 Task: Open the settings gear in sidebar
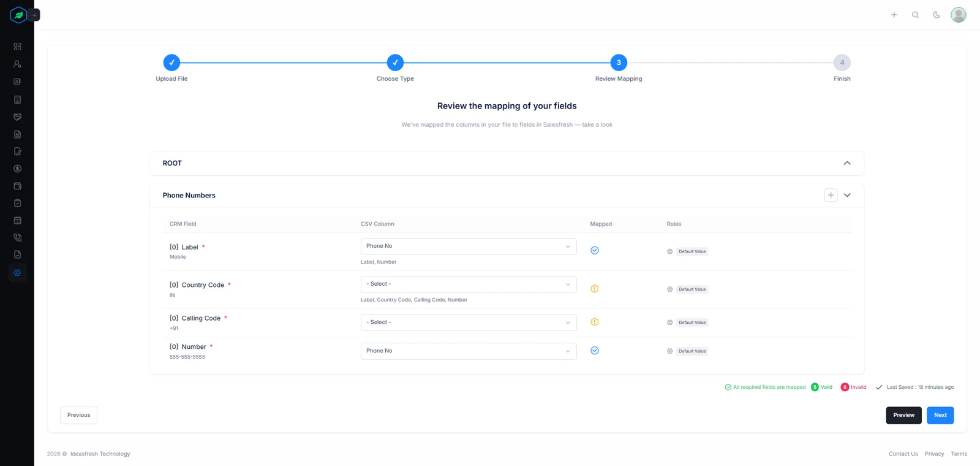click(x=17, y=273)
